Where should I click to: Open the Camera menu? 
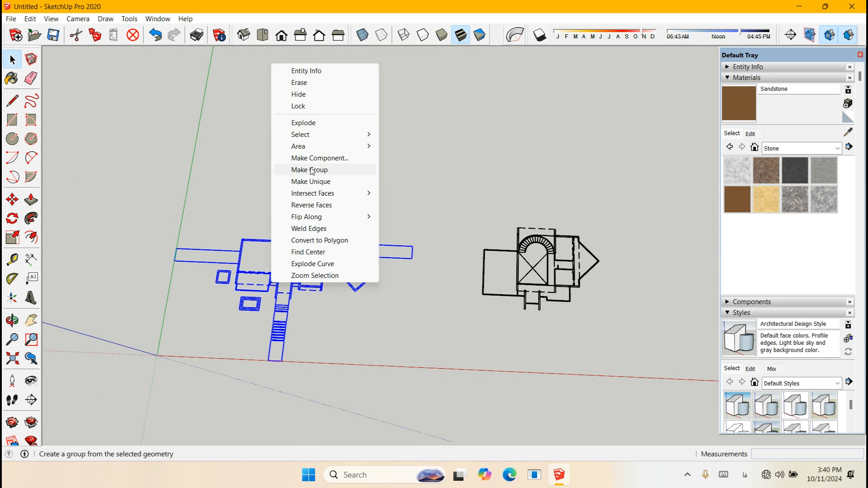(78, 19)
